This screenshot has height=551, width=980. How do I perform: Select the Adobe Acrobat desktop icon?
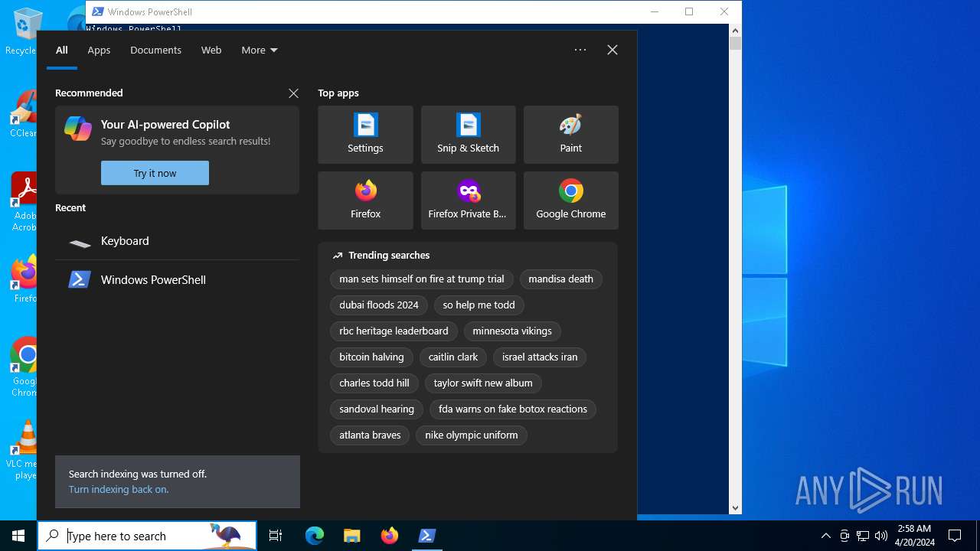23,202
